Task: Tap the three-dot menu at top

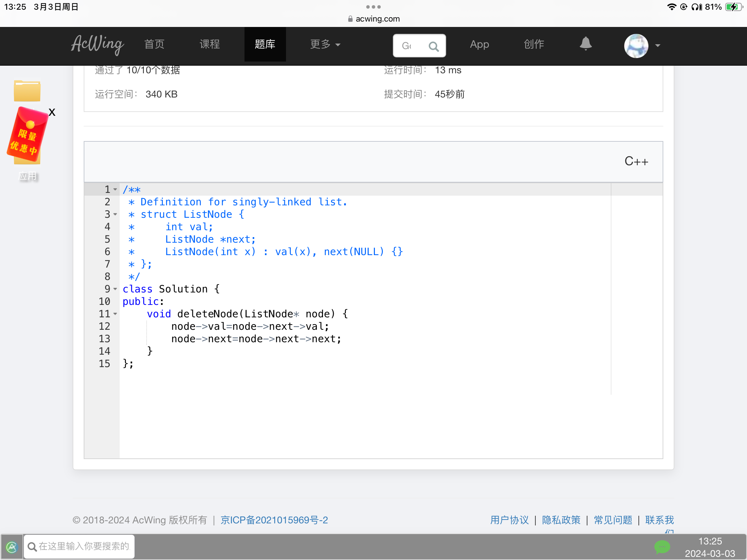Action: (373, 7)
